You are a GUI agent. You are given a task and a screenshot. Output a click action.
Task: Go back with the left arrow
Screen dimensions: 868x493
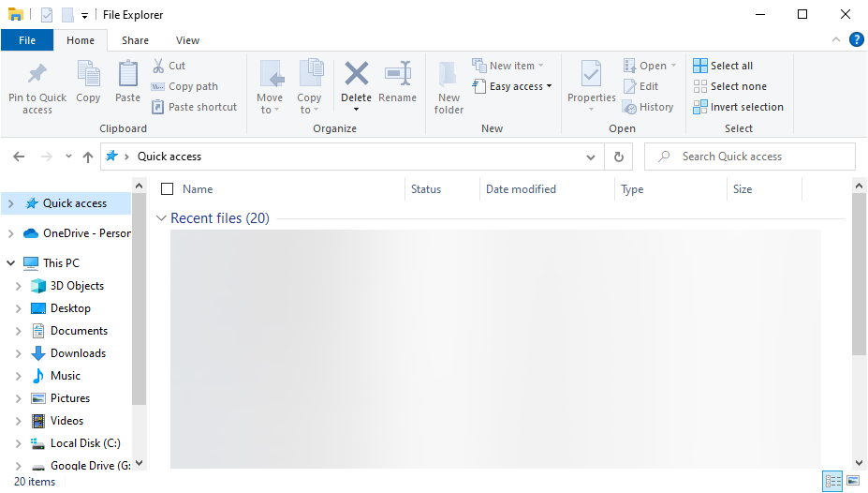[19, 157]
